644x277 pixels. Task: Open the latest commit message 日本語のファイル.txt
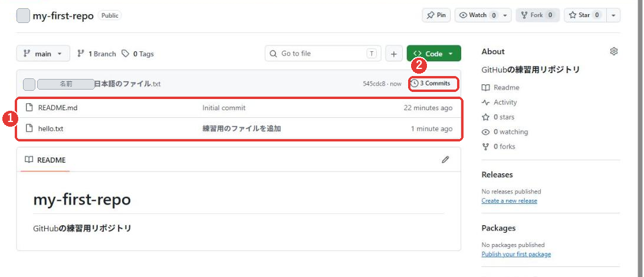[x=128, y=84]
